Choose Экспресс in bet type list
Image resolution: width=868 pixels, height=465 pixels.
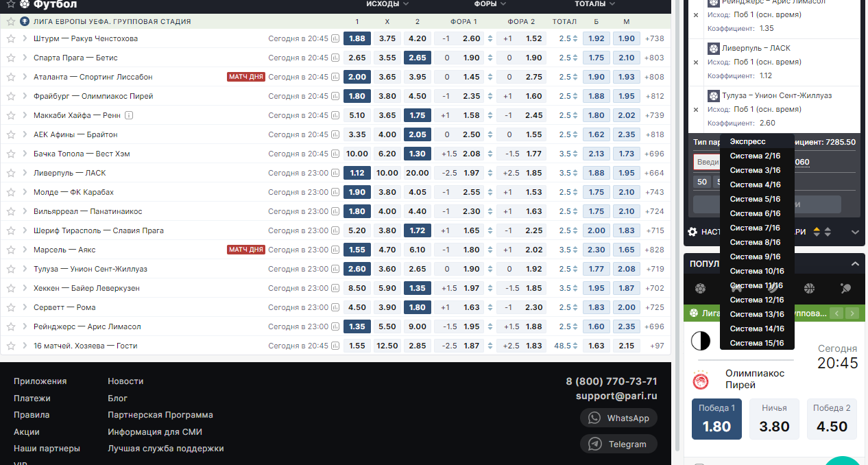tap(757, 141)
